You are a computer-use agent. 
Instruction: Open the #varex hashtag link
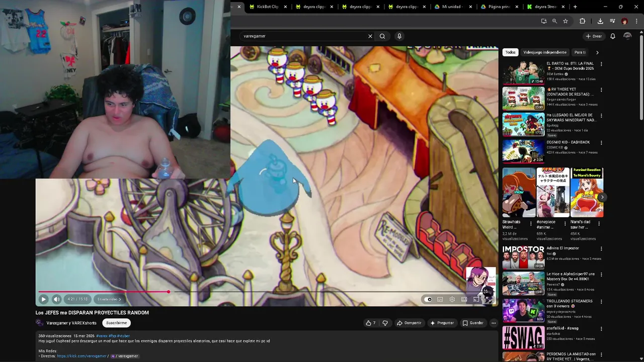click(102, 336)
